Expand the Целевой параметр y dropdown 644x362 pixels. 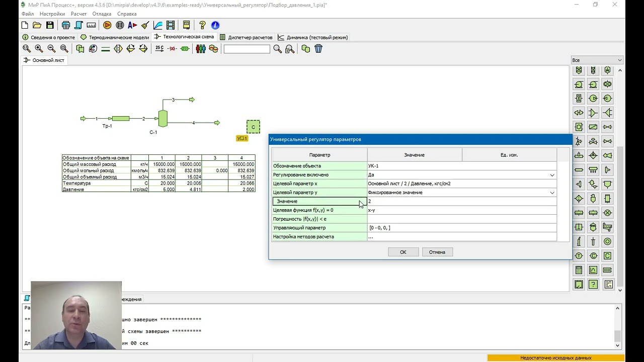point(552,193)
